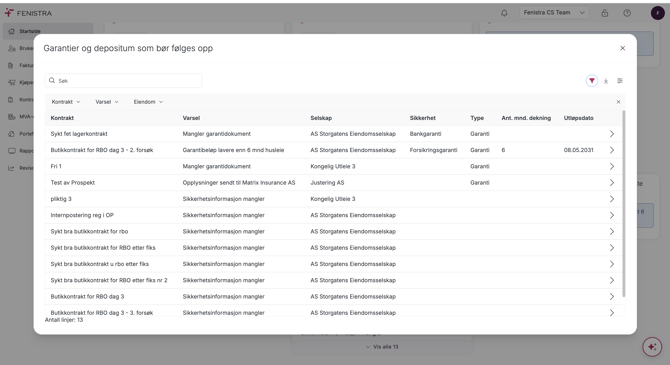Sort by Ant. mnd. dekning header
Screen dimensions: 670x365
point(526,118)
